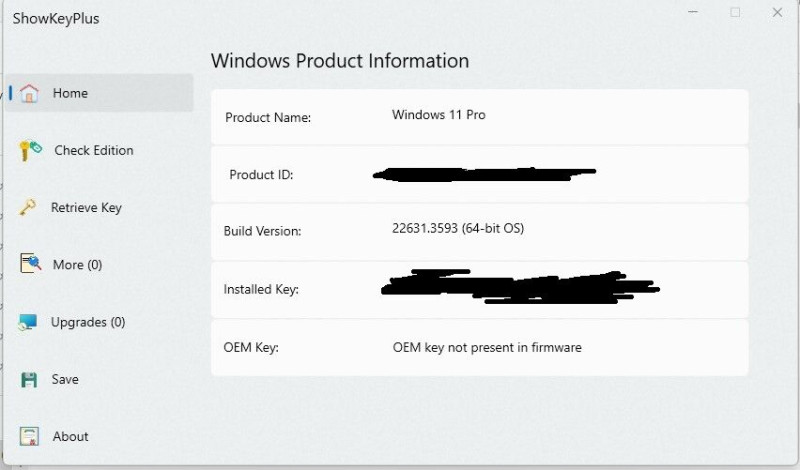This screenshot has height=470, width=800.
Task: Select the Build Version value text
Action: tap(457, 229)
